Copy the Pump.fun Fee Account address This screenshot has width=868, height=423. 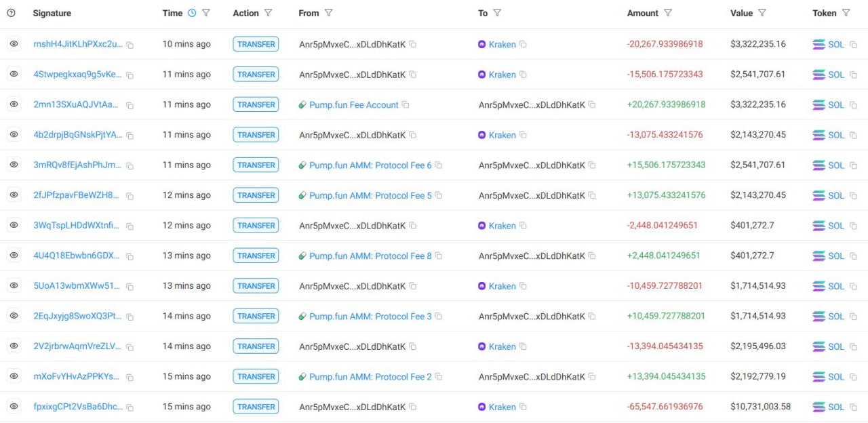[x=406, y=104]
